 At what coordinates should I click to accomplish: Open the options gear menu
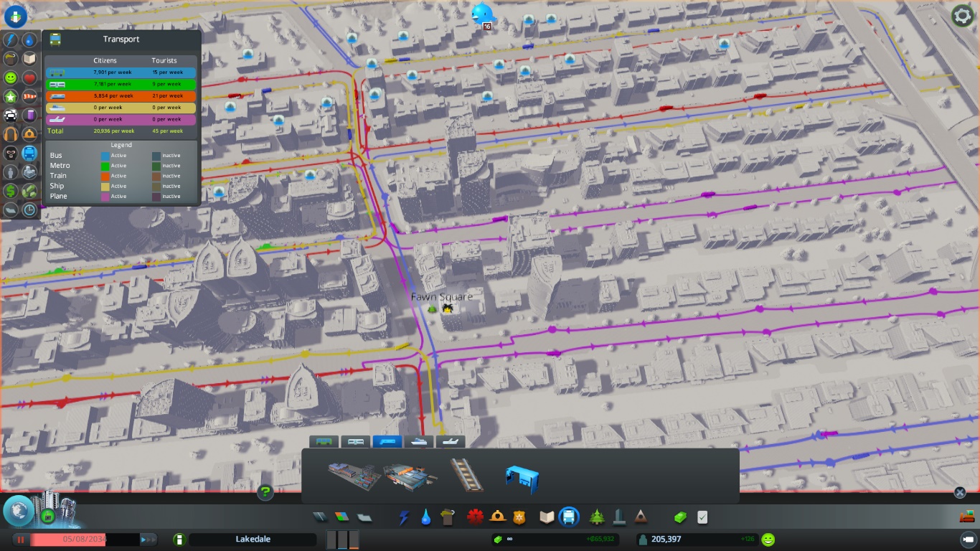coord(962,16)
